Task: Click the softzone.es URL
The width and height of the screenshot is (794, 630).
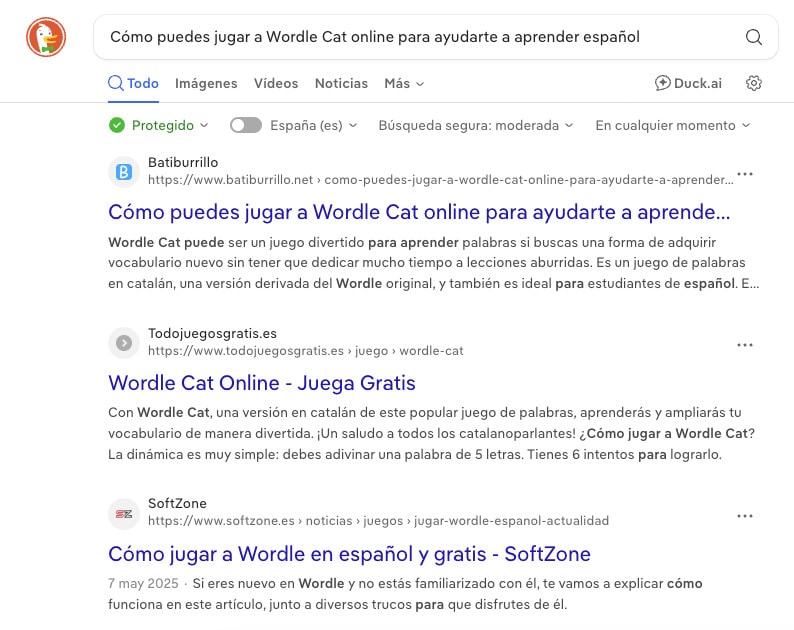Action: tap(378, 521)
